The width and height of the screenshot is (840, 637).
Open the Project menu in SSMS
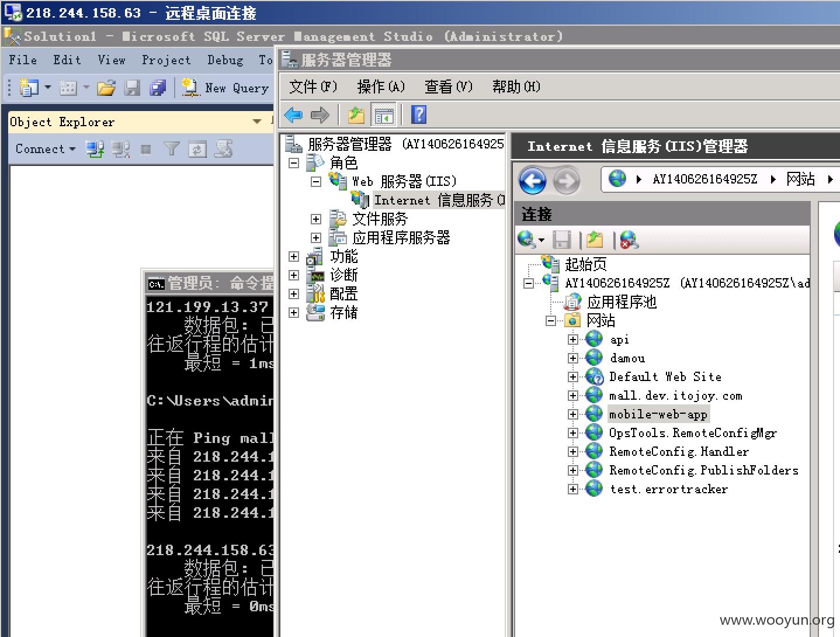pos(166,60)
